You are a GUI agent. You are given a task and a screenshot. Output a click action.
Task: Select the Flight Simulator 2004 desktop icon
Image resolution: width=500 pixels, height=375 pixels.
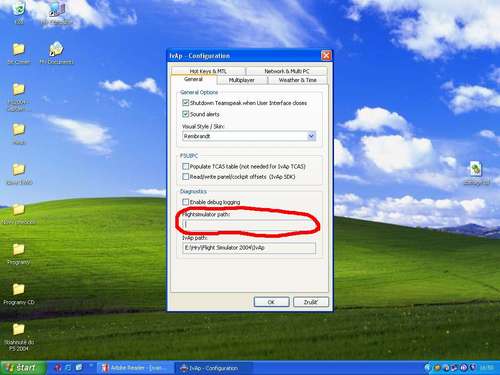pos(19,97)
